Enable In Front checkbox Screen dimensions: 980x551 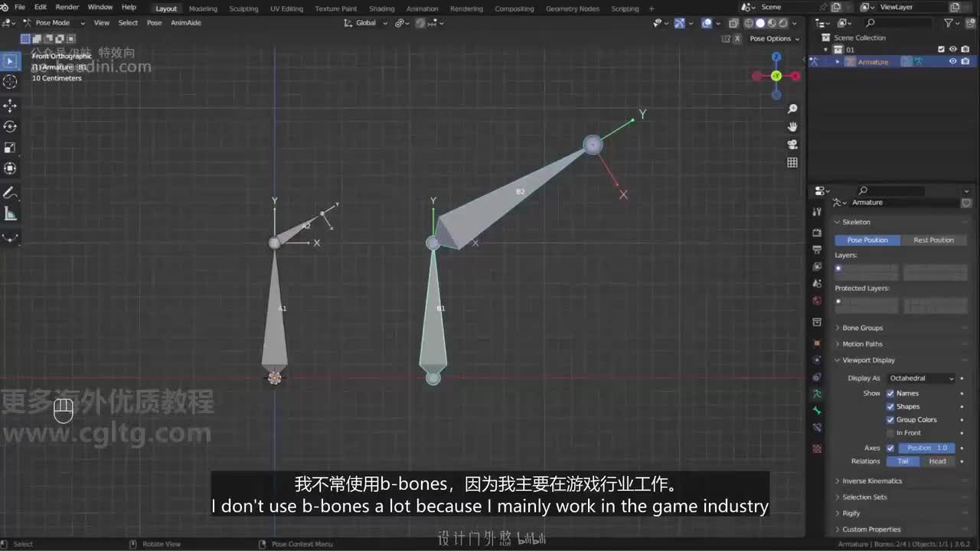click(890, 433)
